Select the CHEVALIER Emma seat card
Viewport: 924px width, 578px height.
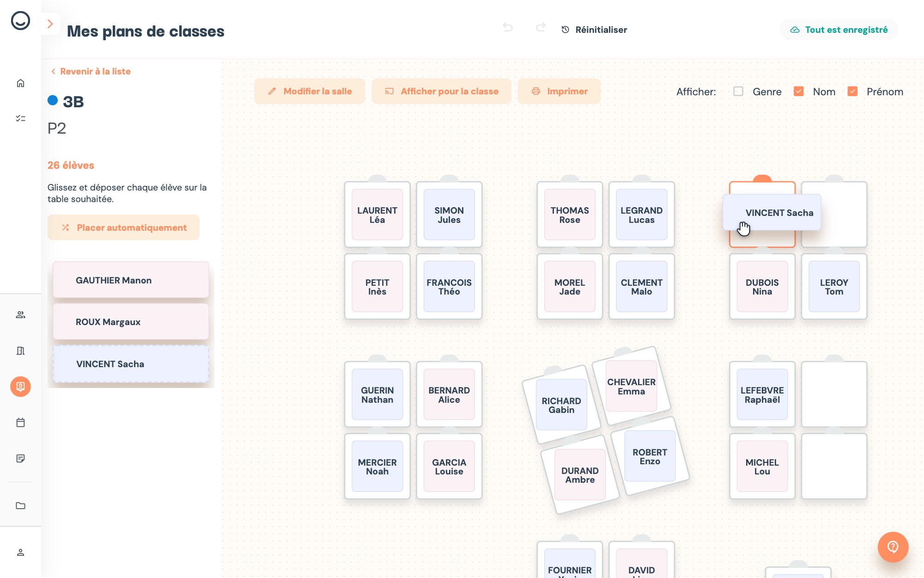[631, 386]
